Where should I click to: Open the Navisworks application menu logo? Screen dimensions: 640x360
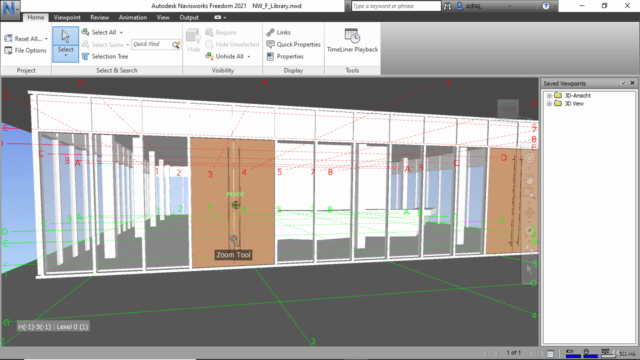point(10,9)
